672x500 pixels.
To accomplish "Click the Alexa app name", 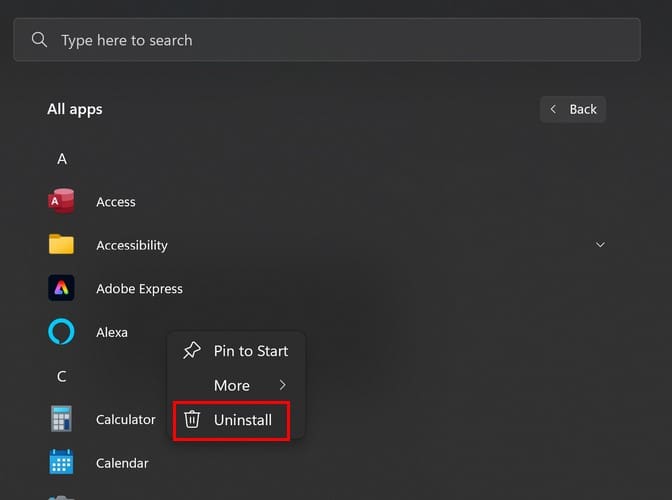I will click(x=112, y=332).
